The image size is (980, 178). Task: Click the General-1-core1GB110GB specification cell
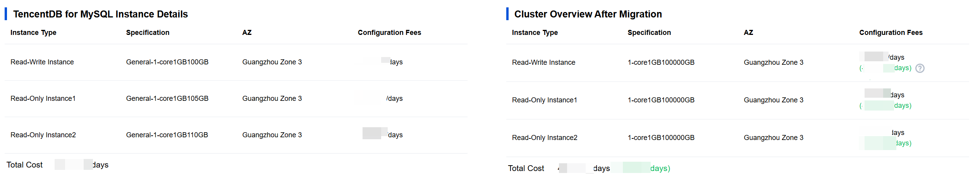pyautogui.click(x=167, y=135)
